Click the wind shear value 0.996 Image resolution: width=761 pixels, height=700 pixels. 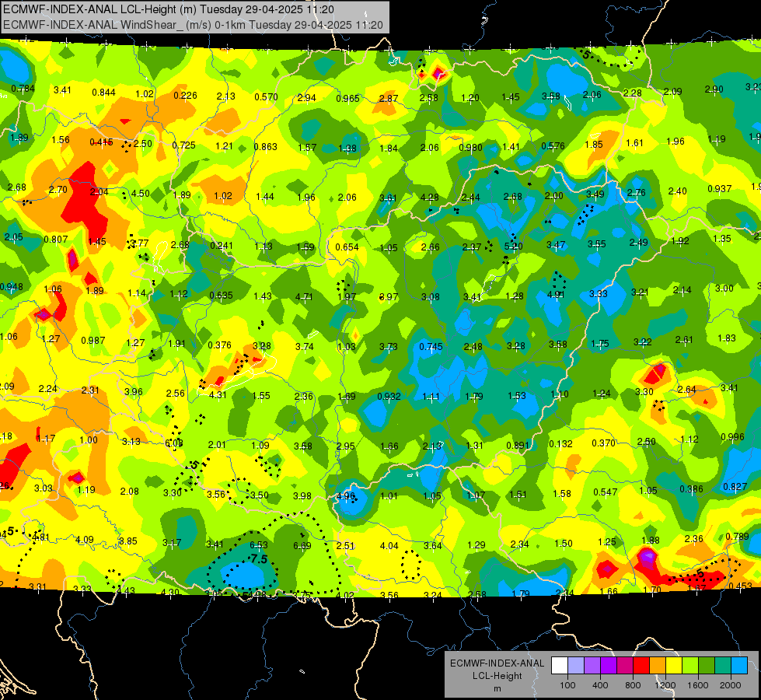[733, 436]
